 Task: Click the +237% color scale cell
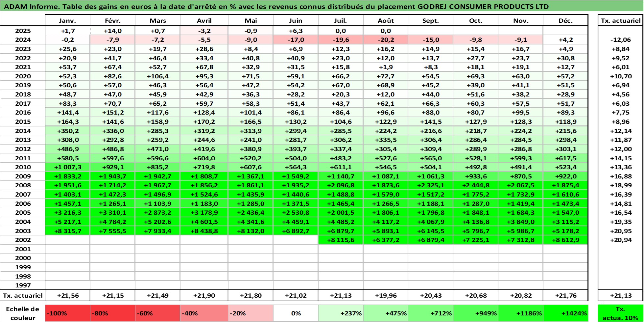point(341,313)
